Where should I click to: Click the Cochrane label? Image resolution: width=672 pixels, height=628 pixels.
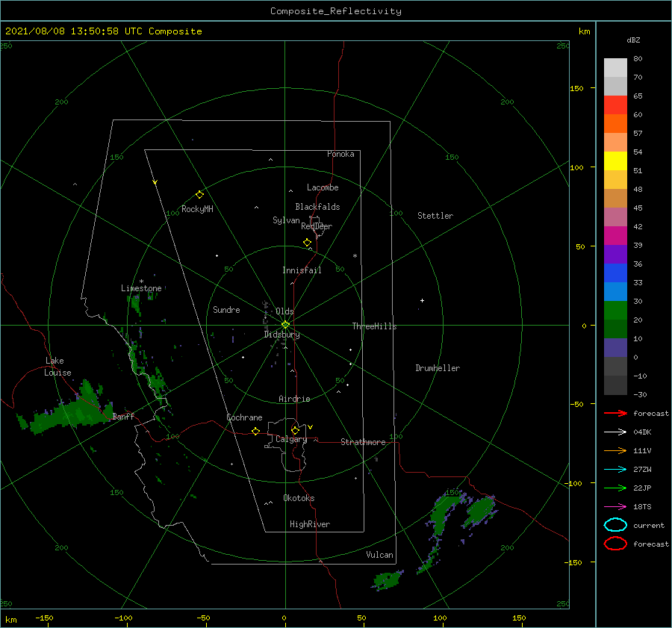tap(244, 417)
